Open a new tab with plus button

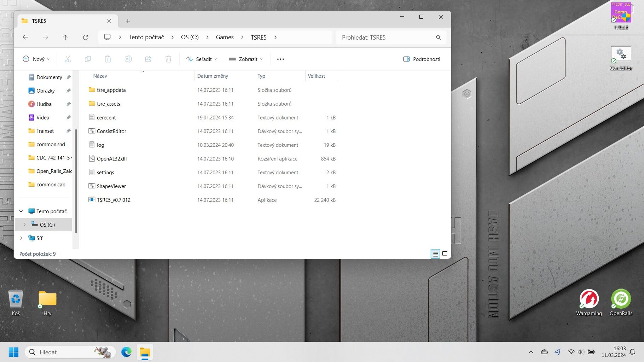point(128,21)
